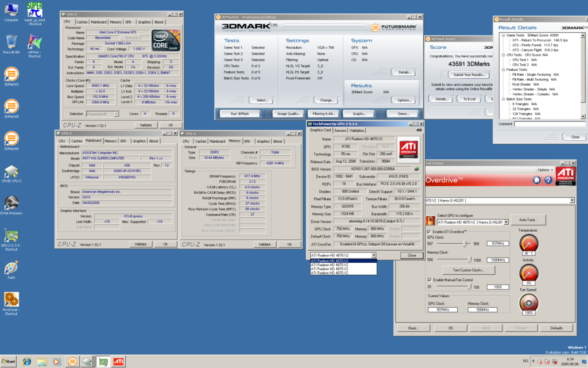Click To Excel button in 3DMark Score

coord(469,99)
